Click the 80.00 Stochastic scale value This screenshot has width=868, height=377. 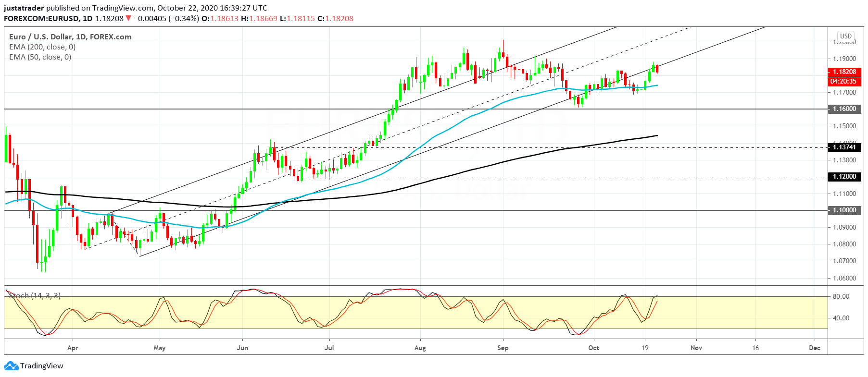coord(841,296)
